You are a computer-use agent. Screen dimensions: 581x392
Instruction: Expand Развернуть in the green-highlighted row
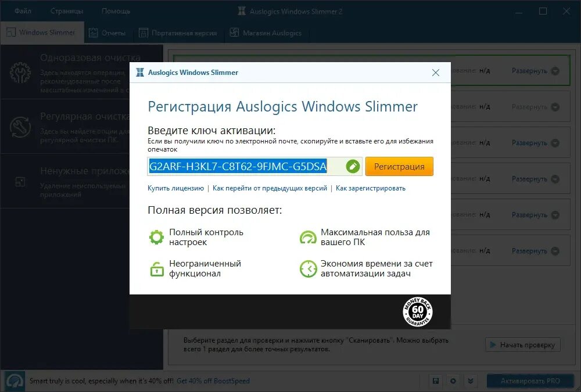tap(536, 71)
